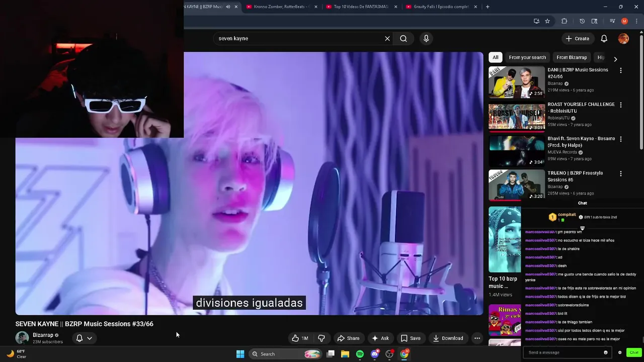Image resolution: width=644 pixels, height=362 pixels.
Task: Save video to playlist
Action: pos(411,338)
